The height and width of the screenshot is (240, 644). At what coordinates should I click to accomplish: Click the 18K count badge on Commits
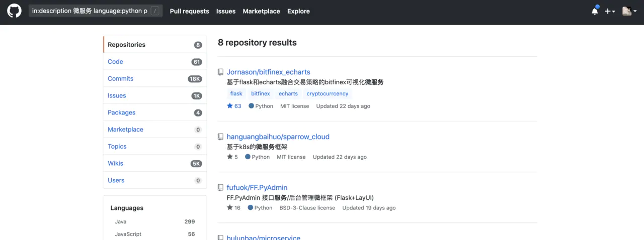(x=195, y=79)
